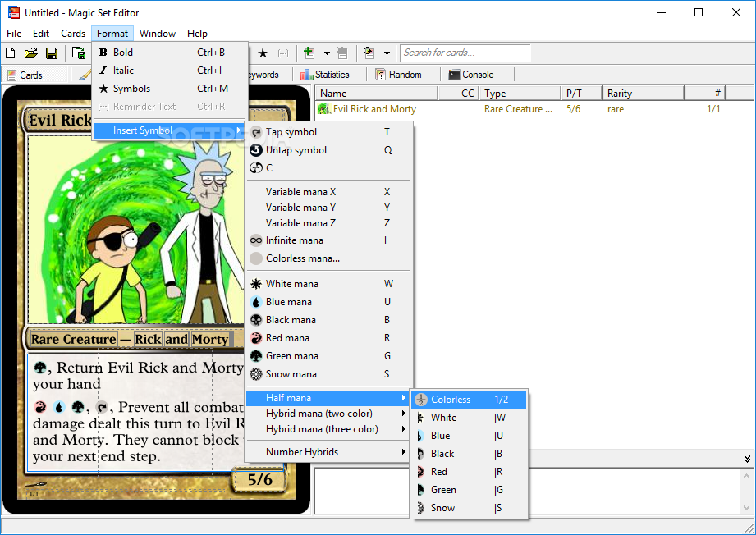The height and width of the screenshot is (535, 756).
Task: Insert the White mana symbol
Action: (329, 284)
